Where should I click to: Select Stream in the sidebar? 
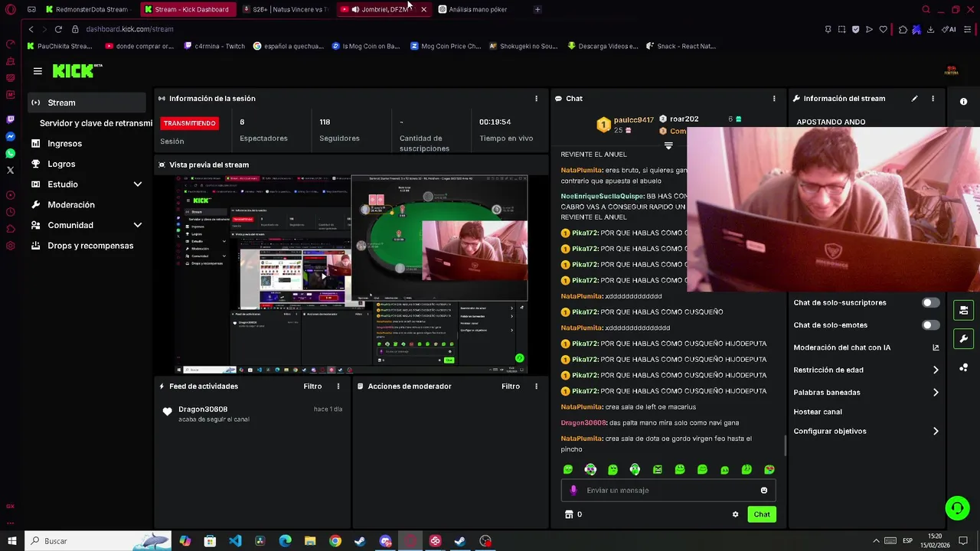tap(87, 103)
